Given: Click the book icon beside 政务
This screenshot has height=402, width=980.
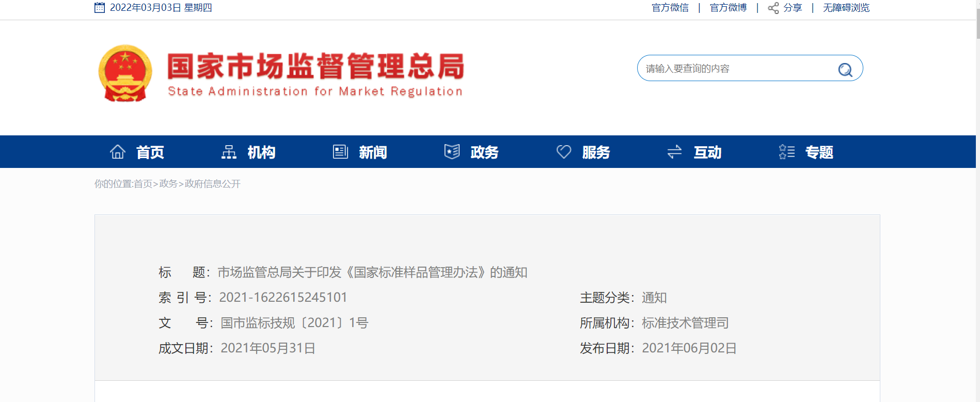Looking at the screenshot, I should point(452,152).
